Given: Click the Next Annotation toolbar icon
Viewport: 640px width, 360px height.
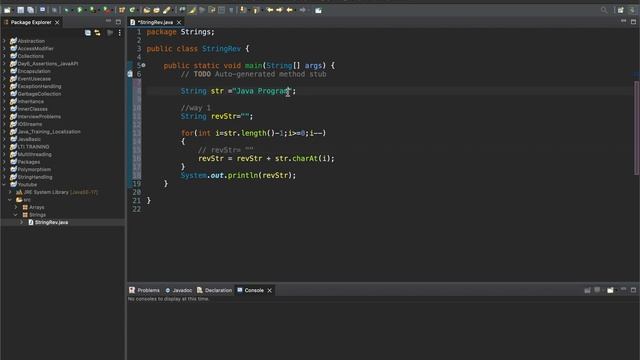Looking at the screenshot, I should click(243, 10).
